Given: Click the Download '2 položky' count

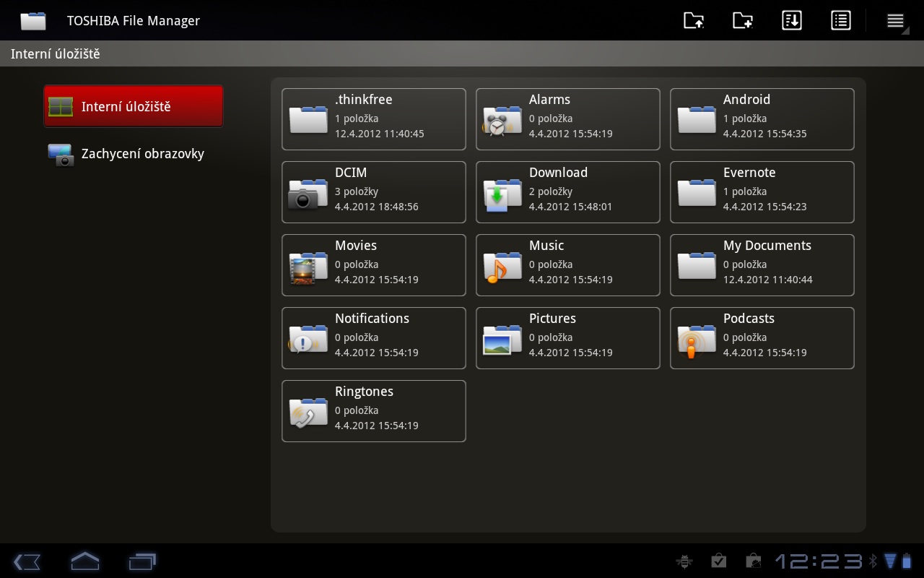Looking at the screenshot, I should coord(551,191).
